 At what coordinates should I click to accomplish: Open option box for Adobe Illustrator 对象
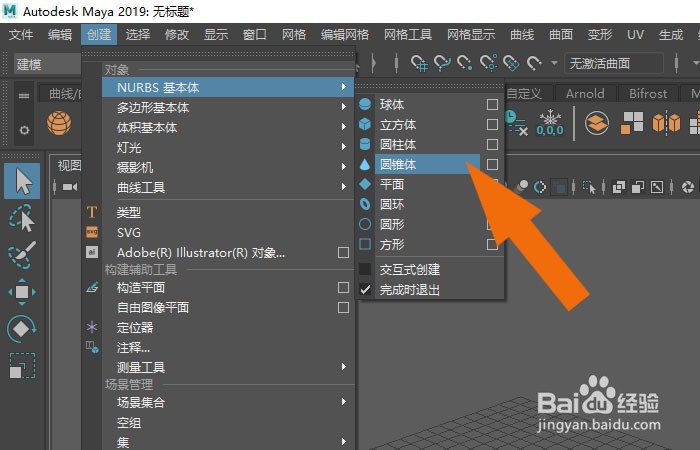343,252
